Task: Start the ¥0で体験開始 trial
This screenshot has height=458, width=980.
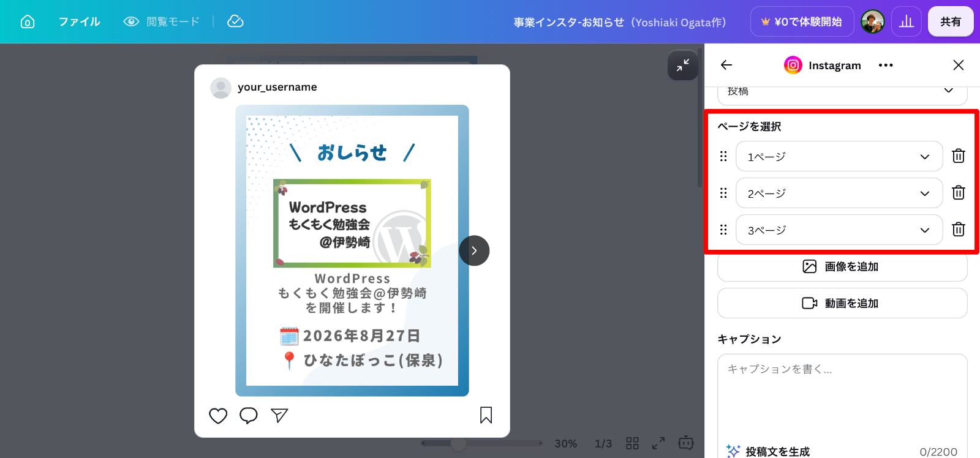Action: coord(802,22)
